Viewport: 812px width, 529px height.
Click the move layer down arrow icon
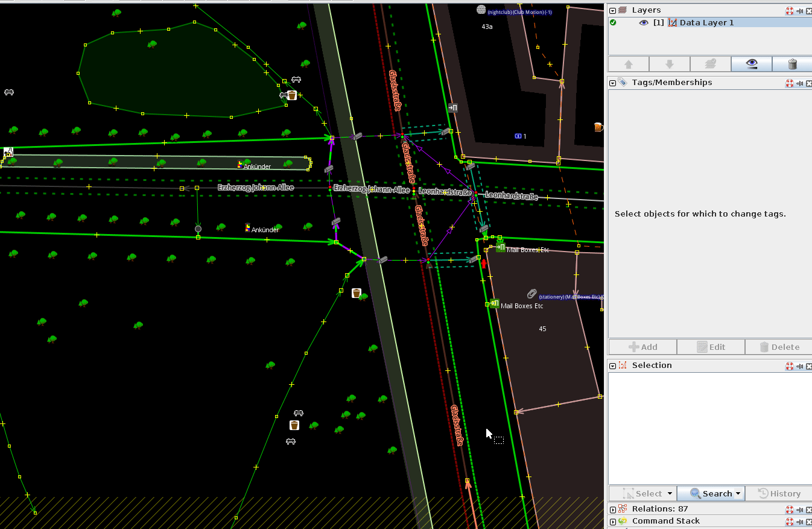[670, 64]
